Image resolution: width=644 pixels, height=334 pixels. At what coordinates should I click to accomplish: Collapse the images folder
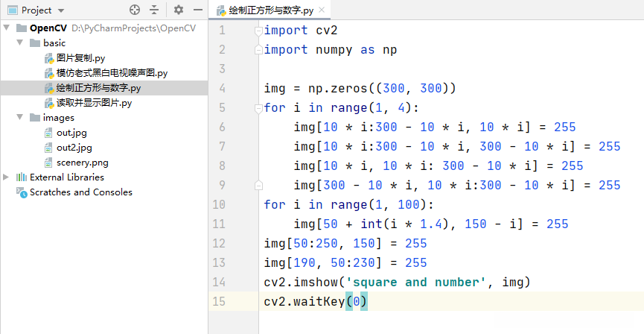point(19,118)
